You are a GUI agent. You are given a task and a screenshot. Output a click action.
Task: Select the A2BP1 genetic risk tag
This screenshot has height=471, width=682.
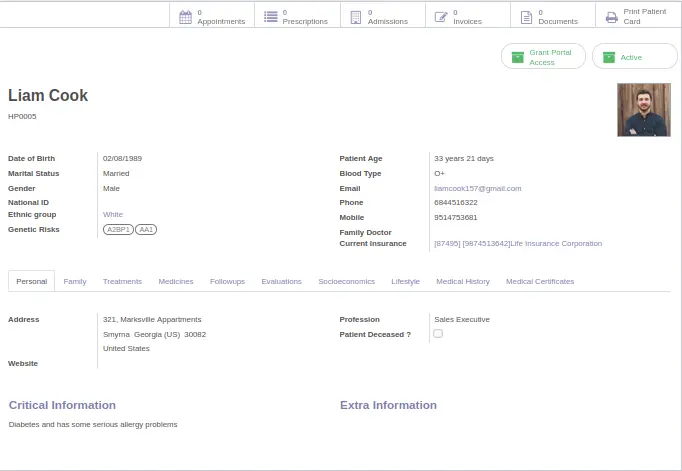click(x=118, y=229)
